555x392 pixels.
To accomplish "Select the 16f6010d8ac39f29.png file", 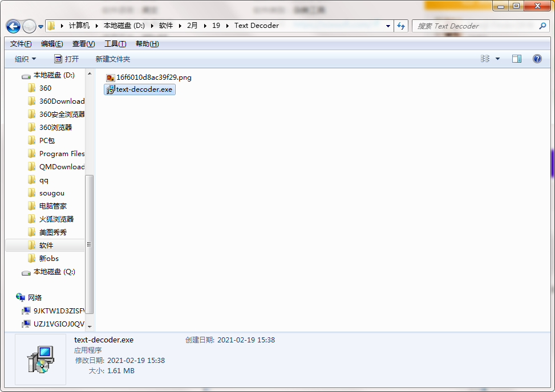I will click(x=153, y=77).
